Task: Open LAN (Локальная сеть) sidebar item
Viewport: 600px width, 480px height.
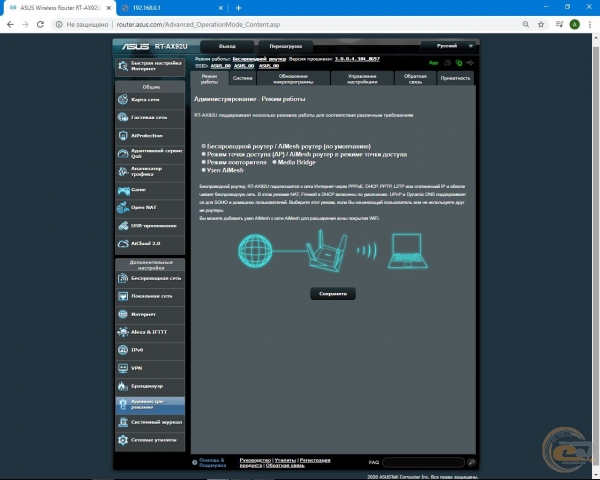Action: tap(150, 296)
